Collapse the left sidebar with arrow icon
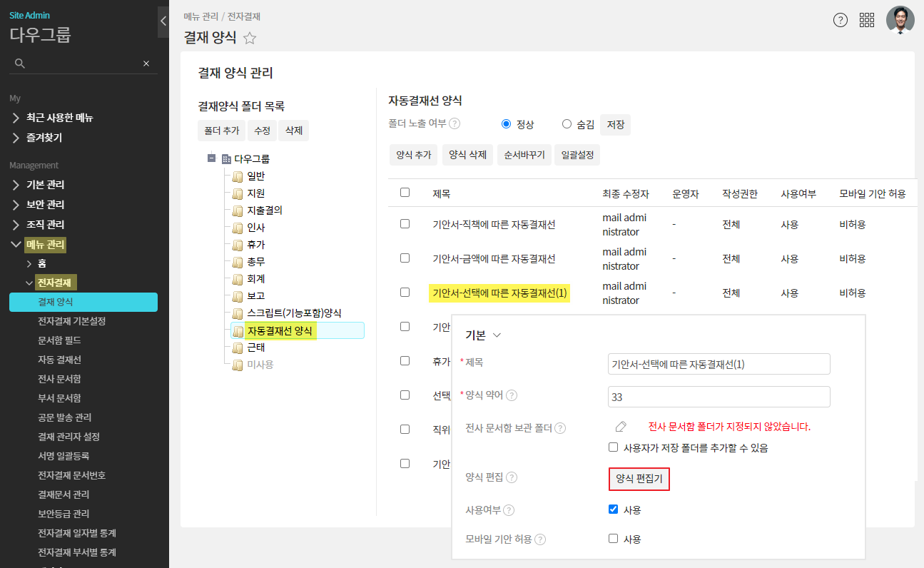The width and height of the screenshot is (924, 568). (x=163, y=21)
